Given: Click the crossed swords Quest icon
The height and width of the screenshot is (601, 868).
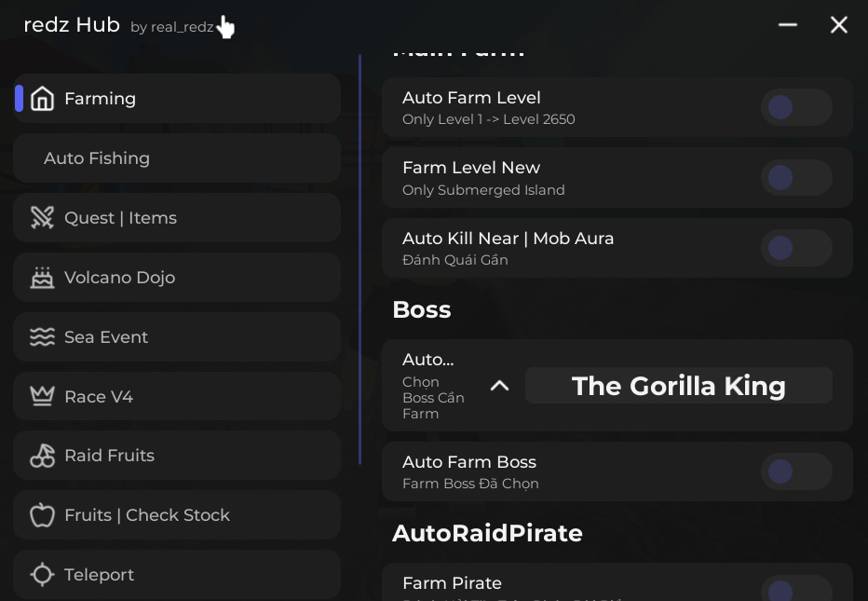Looking at the screenshot, I should 42,218.
